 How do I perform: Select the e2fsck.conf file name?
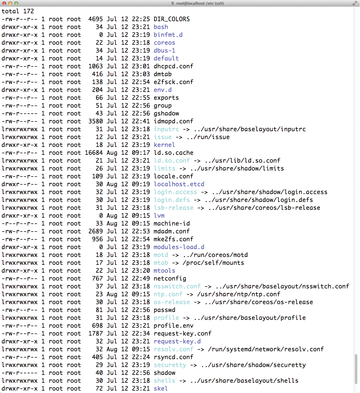click(x=173, y=82)
